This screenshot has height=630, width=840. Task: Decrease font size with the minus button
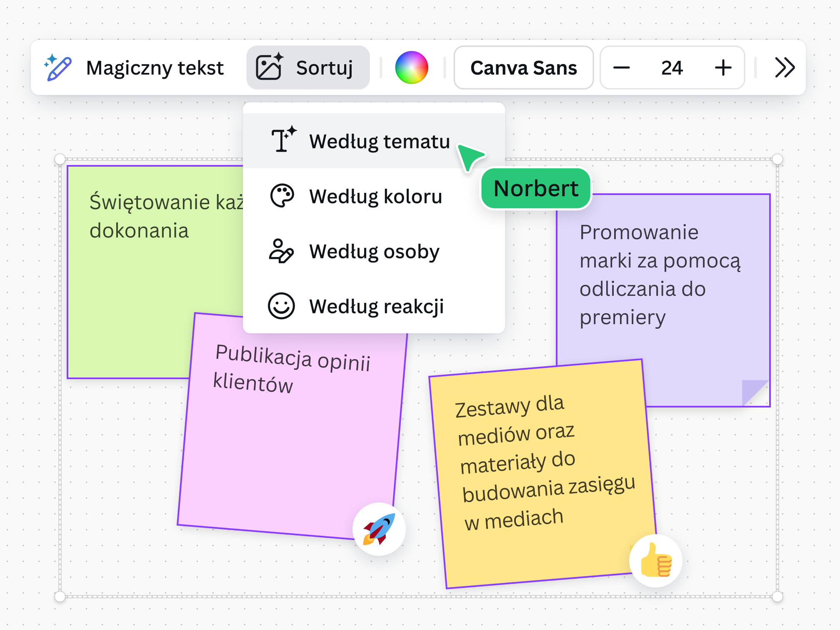click(622, 67)
